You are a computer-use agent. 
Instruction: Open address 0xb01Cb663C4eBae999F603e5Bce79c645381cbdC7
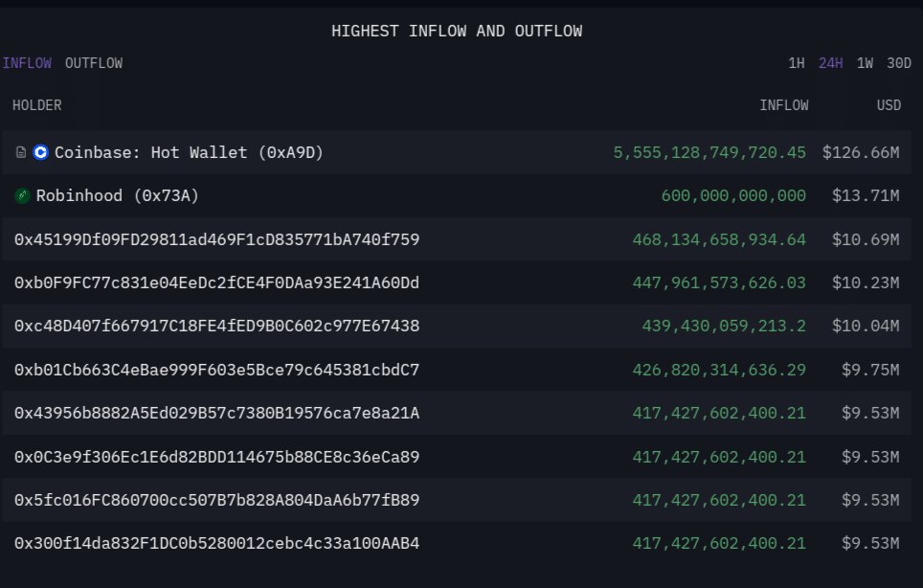pos(216,370)
